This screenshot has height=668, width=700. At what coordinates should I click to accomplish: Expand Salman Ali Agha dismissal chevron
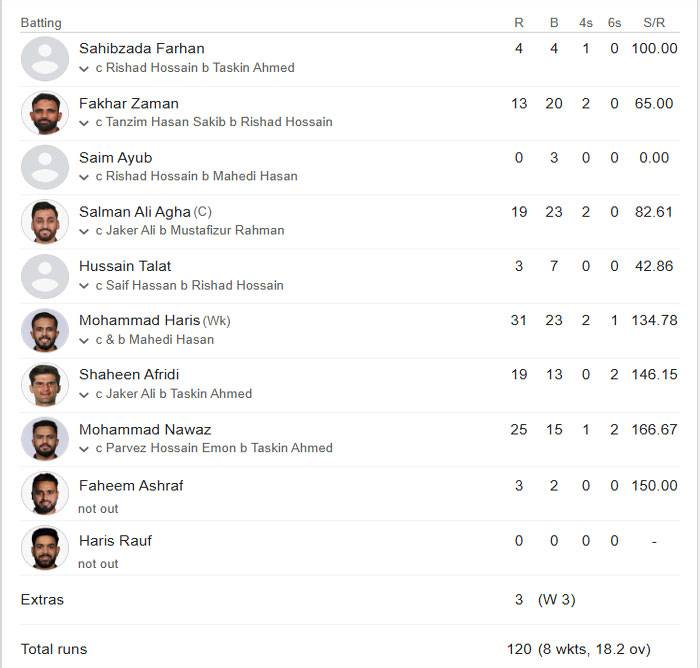click(83, 231)
